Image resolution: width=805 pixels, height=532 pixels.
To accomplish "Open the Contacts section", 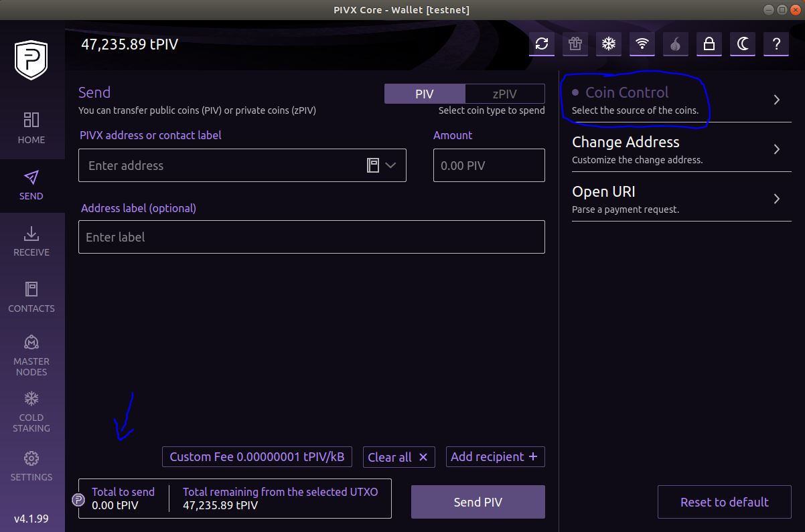I will (x=31, y=298).
